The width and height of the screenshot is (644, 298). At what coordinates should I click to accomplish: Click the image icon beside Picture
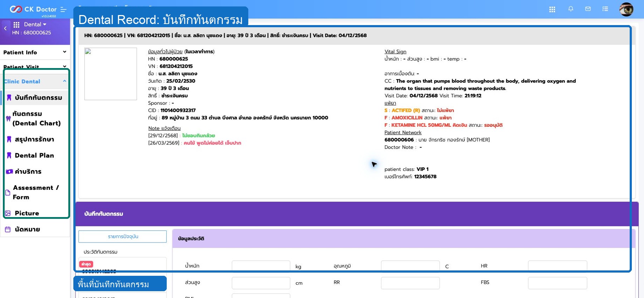[8, 213]
